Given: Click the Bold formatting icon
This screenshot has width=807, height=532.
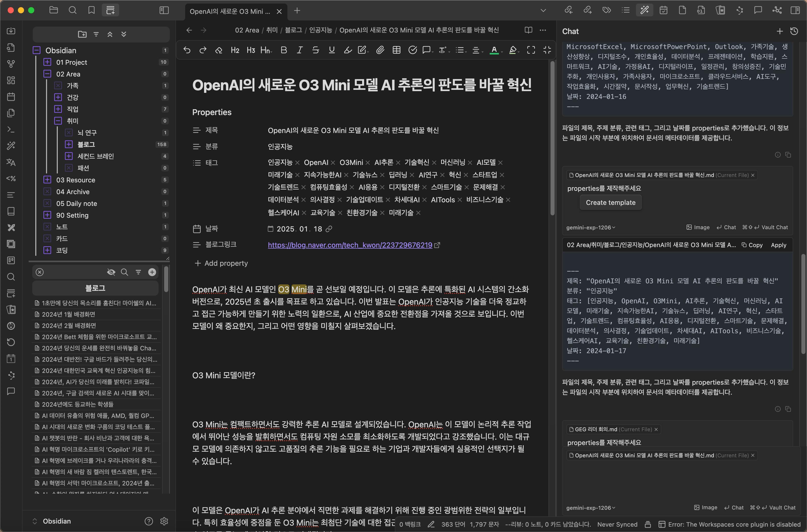Looking at the screenshot, I should [x=284, y=50].
